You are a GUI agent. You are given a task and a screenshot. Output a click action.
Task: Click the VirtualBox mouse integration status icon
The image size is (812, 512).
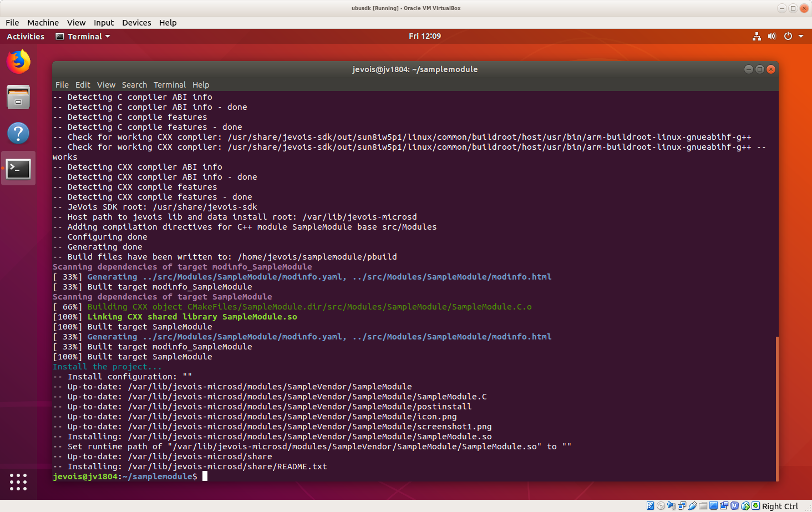pyautogui.click(x=745, y=506)
